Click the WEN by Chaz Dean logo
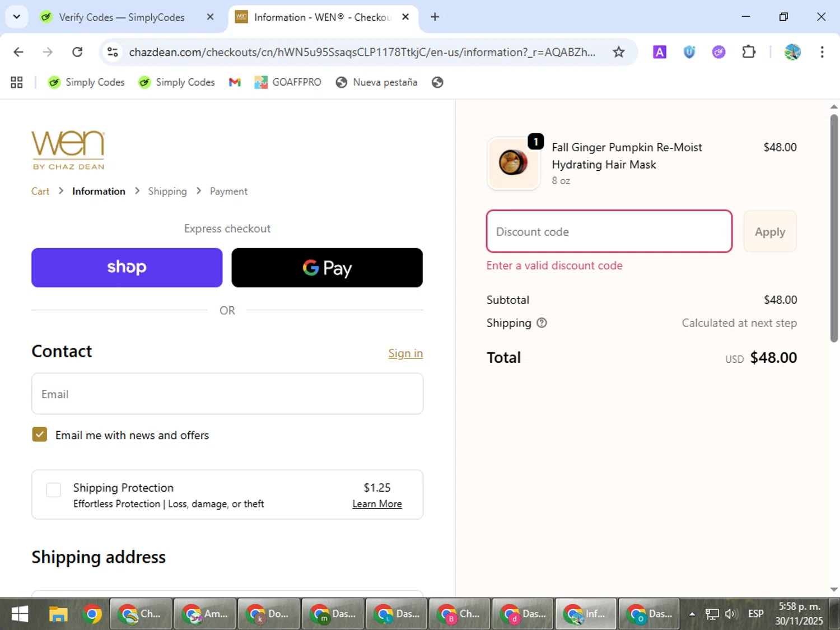This screenshot has width=840, height=630. (x=68, y=150)
